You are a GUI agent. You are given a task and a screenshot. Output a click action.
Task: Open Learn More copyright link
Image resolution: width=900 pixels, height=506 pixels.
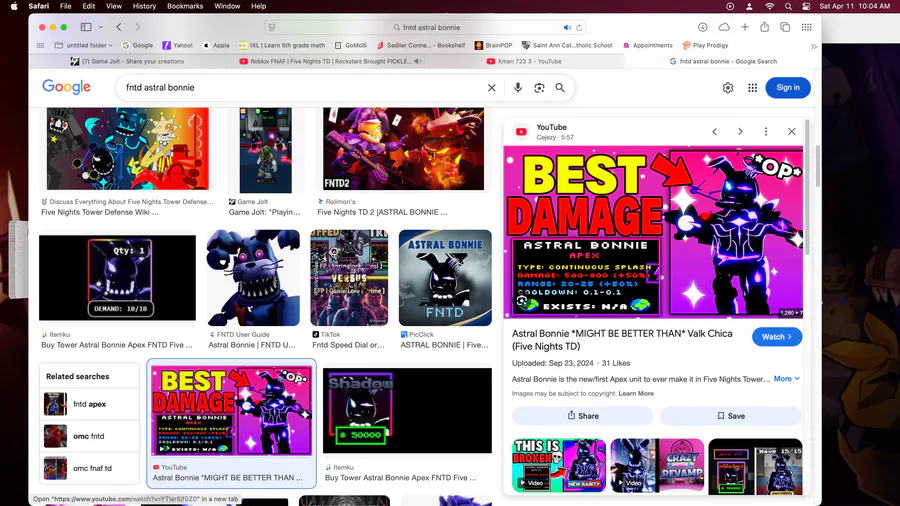click(636, 394)
